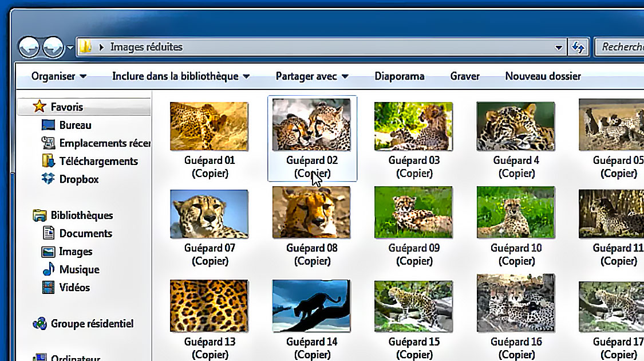Click the Musique note icon
The height and width of the screenshot is (361, 644).
coord(49,269)
